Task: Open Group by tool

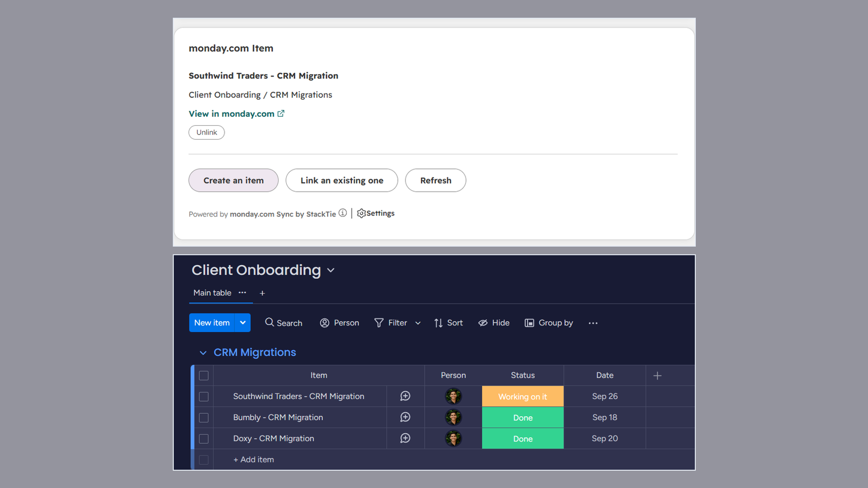Action: pyautogui.click(x=549, y=323)
